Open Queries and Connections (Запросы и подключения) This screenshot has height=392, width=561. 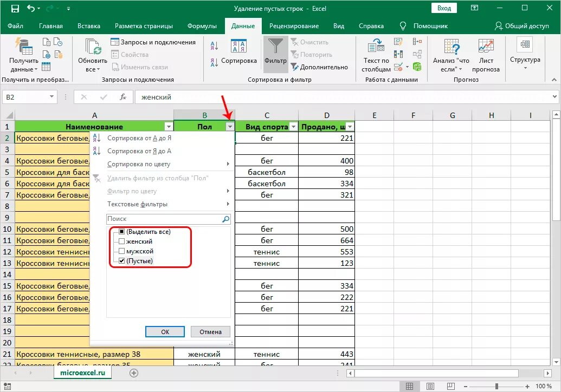coord(153,42)
